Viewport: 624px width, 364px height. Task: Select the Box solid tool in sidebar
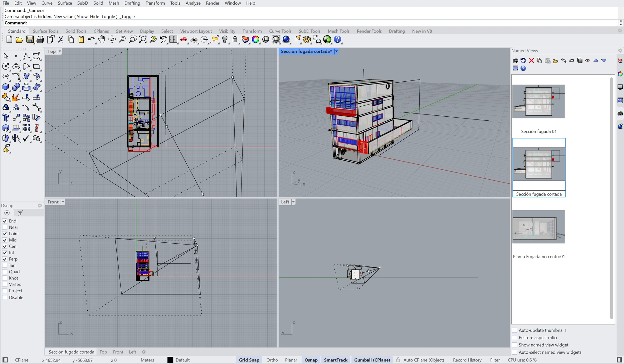click(x=6, y=87)
